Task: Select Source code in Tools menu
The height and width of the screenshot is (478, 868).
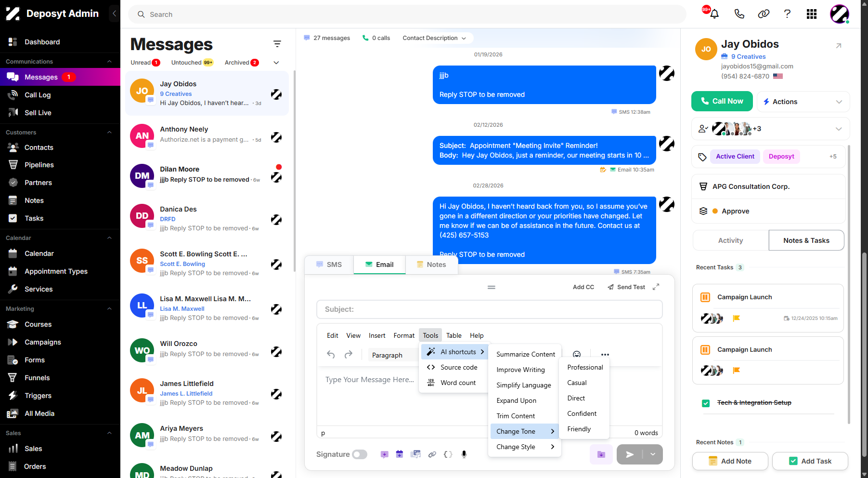Action: pos(454,367)
